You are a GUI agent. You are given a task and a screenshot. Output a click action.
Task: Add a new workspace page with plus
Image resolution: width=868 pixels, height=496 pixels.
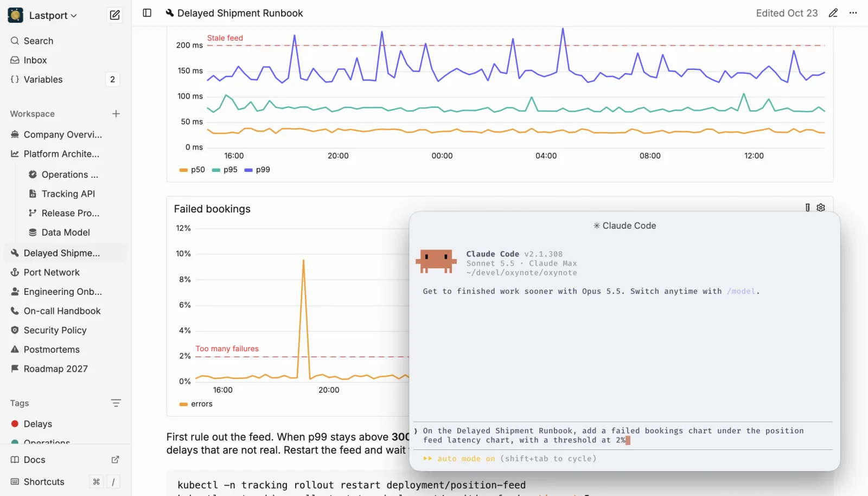pos(116,114)
